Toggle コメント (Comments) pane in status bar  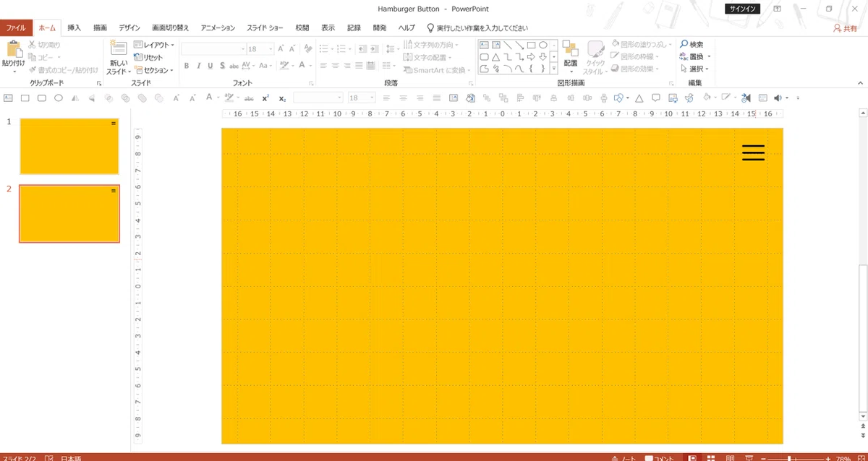click(x=660, y=458)
